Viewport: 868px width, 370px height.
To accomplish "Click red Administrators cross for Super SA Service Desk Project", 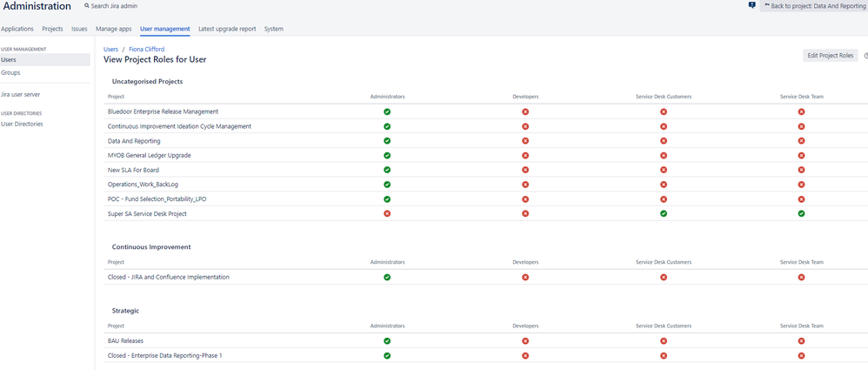I will pos(387,213).
